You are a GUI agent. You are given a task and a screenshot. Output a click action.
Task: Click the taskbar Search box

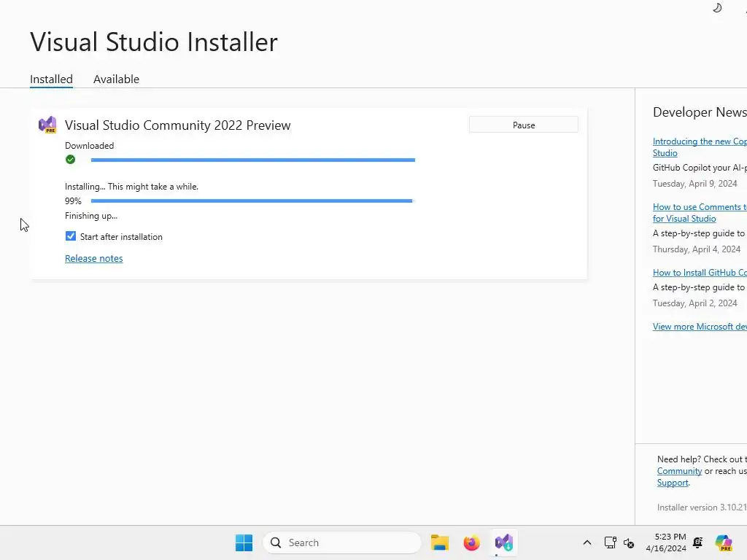pos(342,542)
